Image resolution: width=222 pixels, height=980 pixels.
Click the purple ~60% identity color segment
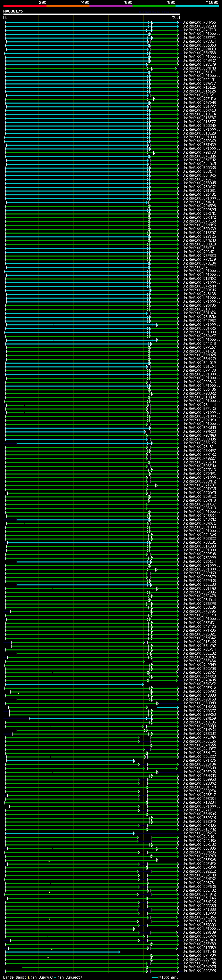click(x=111, y=6)
